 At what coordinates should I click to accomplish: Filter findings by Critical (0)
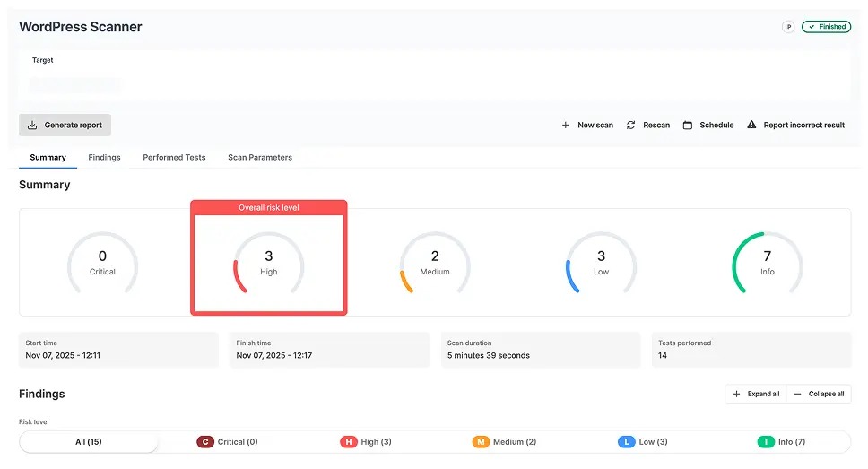point(228,442)
